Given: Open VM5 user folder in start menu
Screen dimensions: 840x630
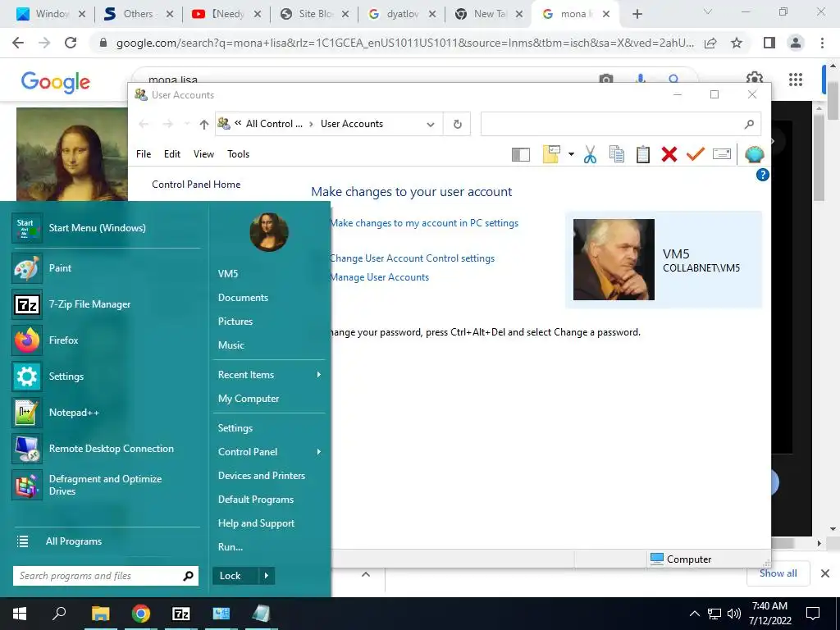Looking at the screenshot, I should tap(269, 274).
